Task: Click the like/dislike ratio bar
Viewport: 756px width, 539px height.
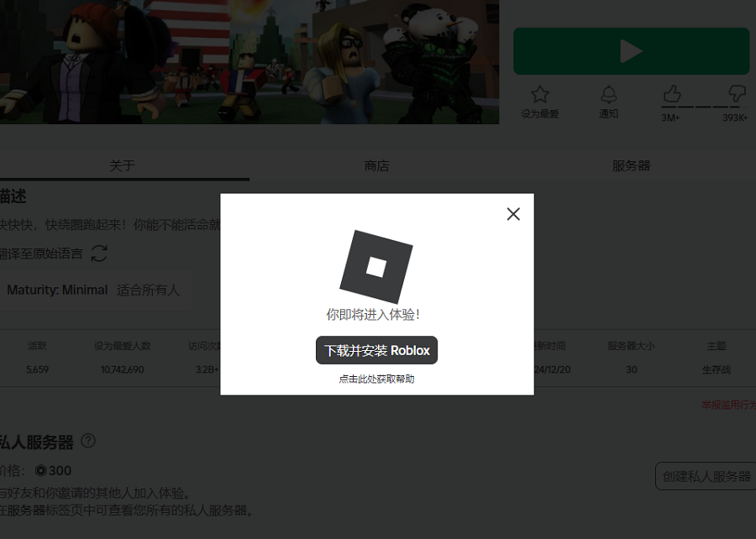Action: point(704,107)
